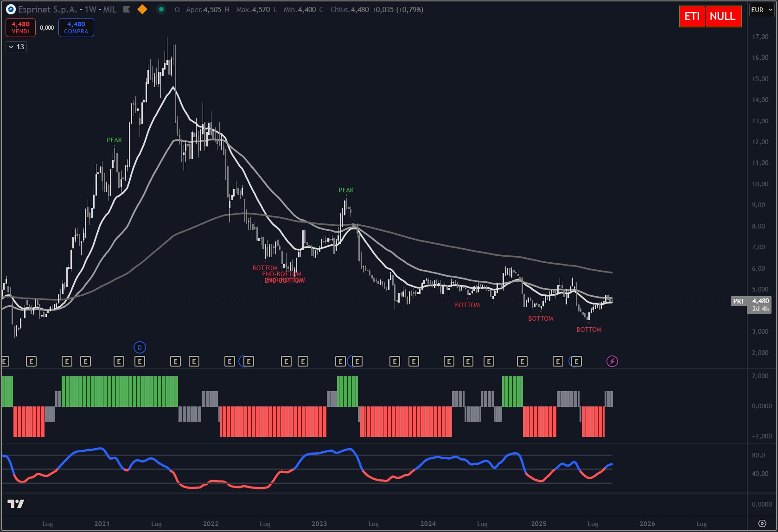
Task: Click the earnings E marker under the D marker
Action: [140, 361]
